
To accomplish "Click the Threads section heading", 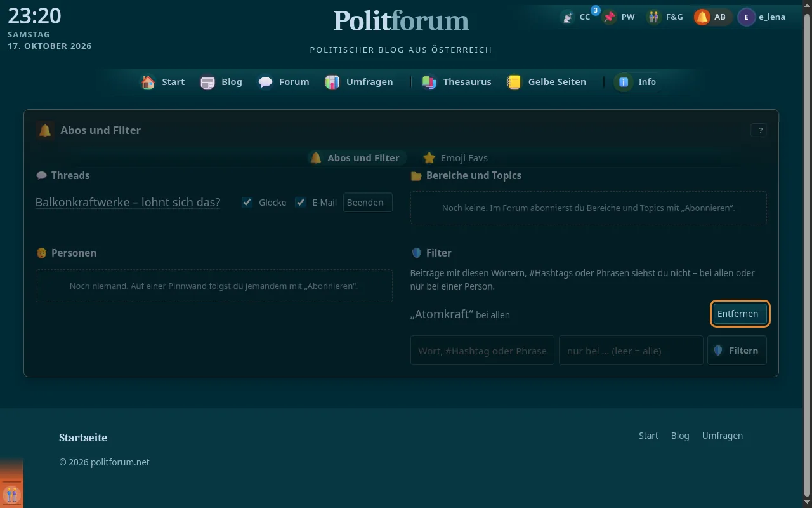I will click(x=70, y=175).
